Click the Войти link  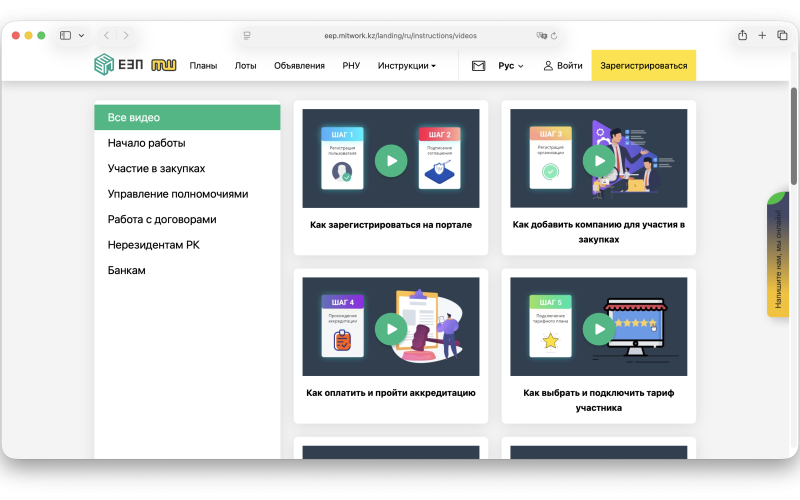(569, 66)
